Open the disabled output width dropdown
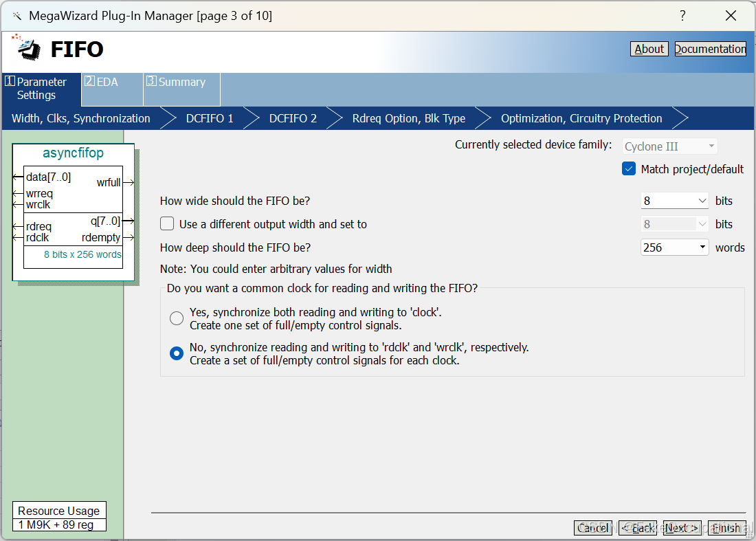756x541 pixels. tap(674, 223)
